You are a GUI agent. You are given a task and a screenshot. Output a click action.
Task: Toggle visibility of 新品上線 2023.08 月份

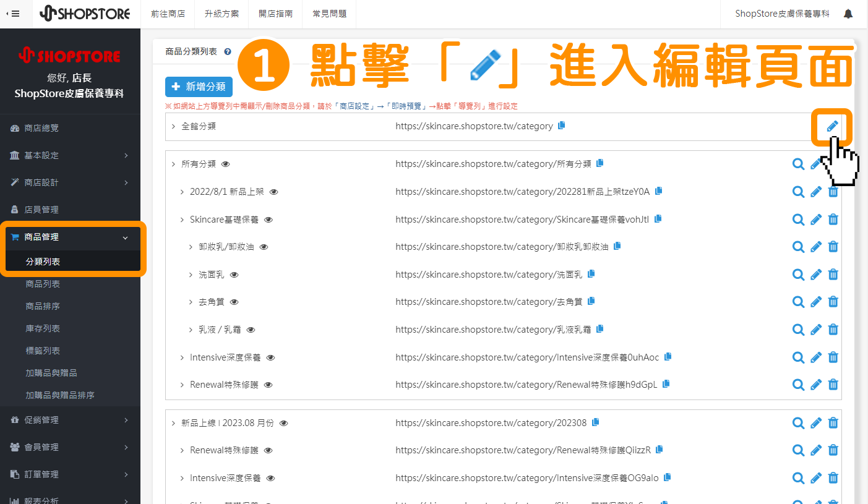[284, 423]
